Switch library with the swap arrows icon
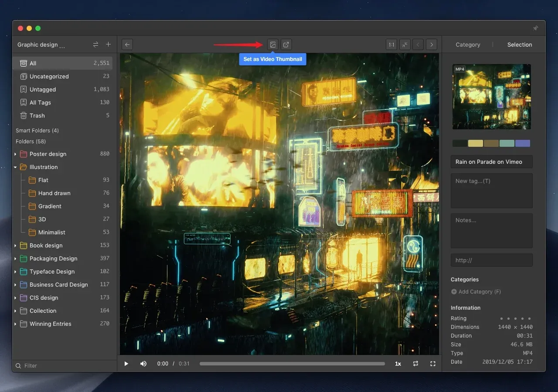Screen dimensions: 558x392 pyautogui.click(x=95, y=44)
